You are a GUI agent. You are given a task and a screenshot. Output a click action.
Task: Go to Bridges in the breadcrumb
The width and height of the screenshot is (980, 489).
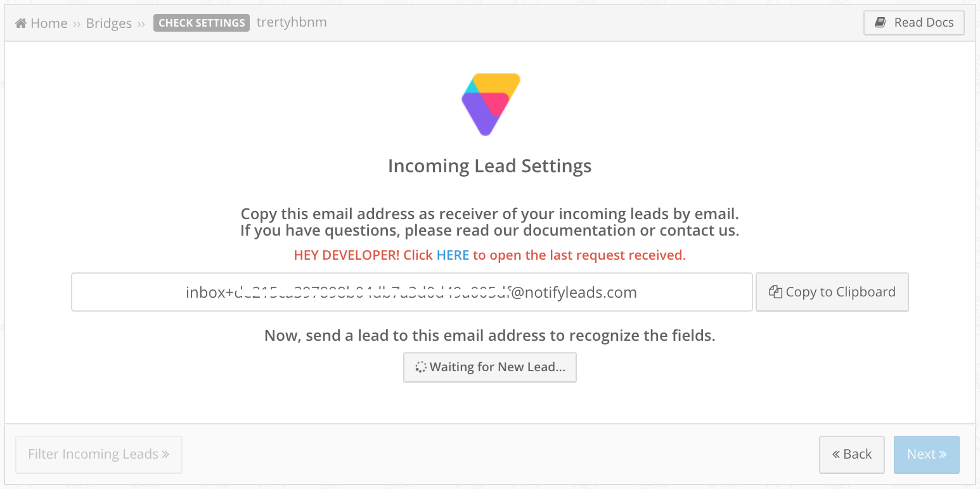click(109, 23)
